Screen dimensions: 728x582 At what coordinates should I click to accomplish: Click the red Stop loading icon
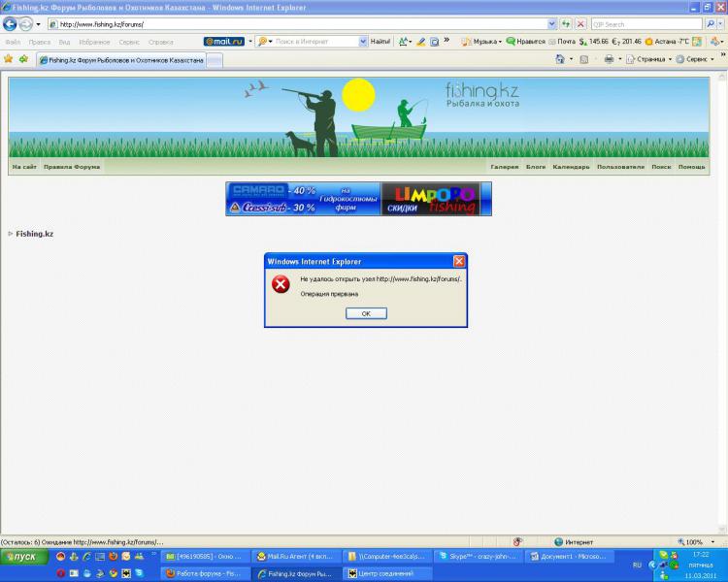580,24
